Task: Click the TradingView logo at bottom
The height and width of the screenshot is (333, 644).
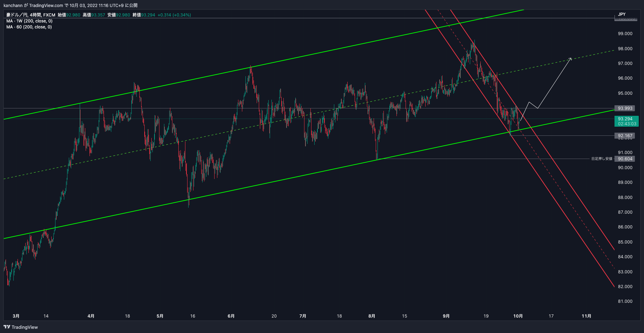Action: 21,327
